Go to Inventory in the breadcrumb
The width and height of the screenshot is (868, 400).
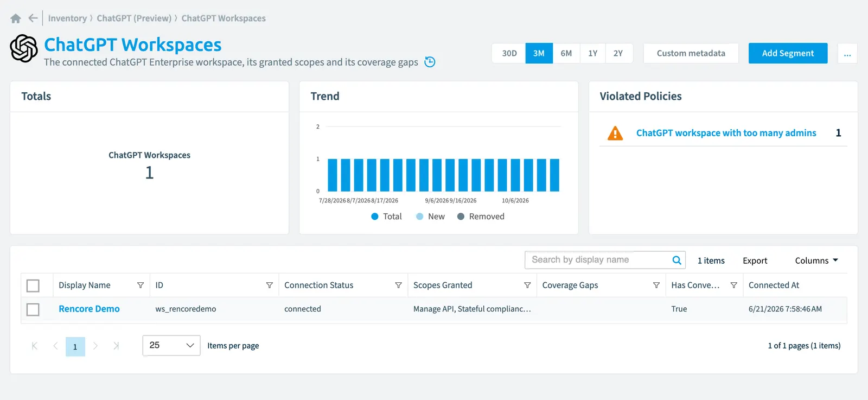click(x=67, y=18)
